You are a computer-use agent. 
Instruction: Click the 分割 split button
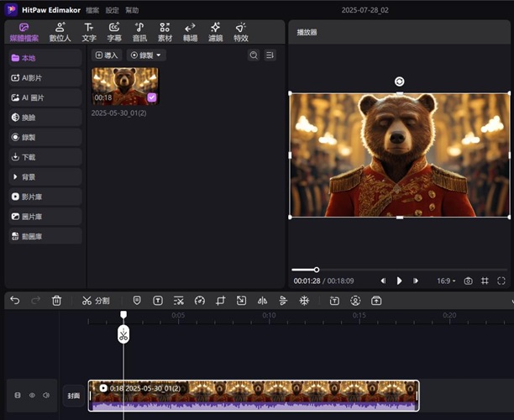(x=96, y=301)
